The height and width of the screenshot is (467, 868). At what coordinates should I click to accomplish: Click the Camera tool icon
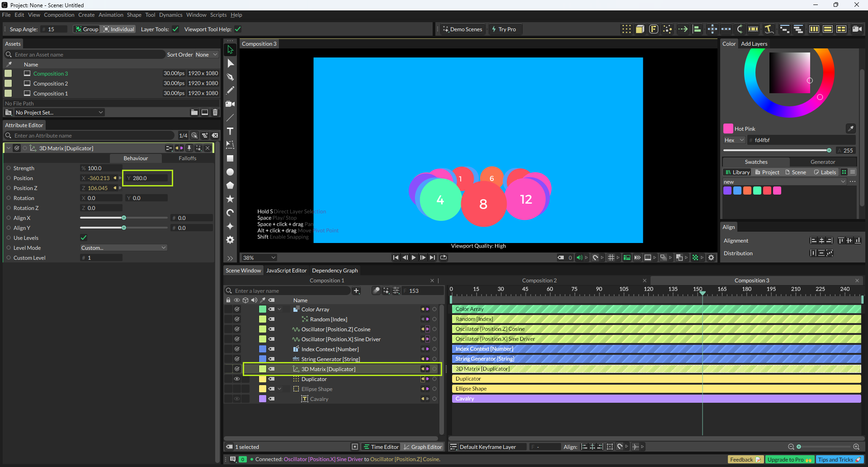[230, 104]
